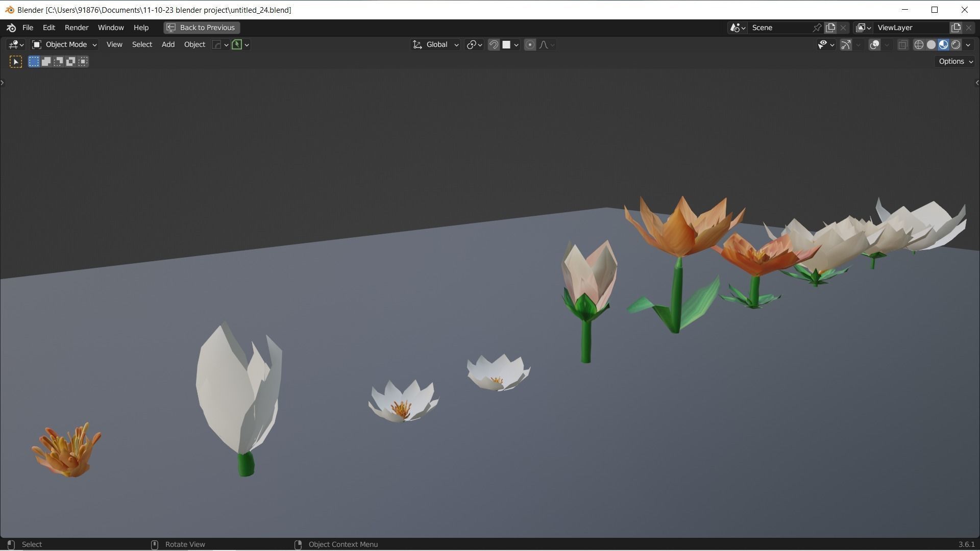Screen dimensions: 980x551
Task: Expand the snapping options arrow
Action: pos(517,45)
